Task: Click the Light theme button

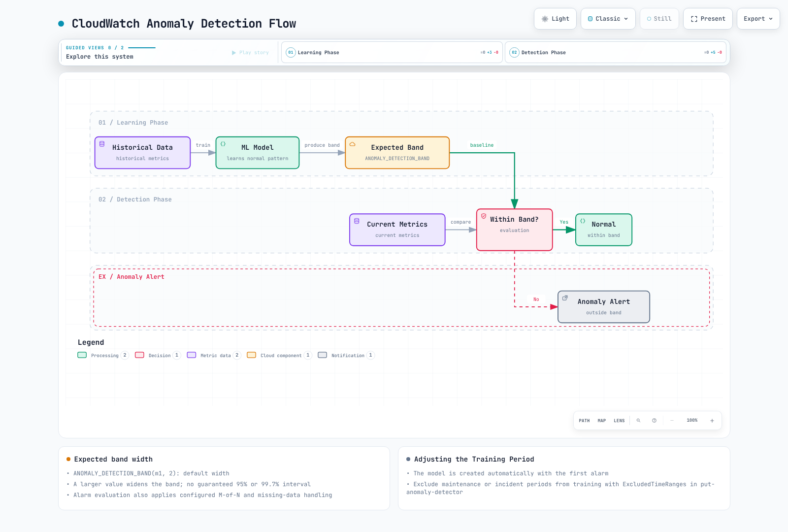Action: pyautogui.click(x=555, y=19)
